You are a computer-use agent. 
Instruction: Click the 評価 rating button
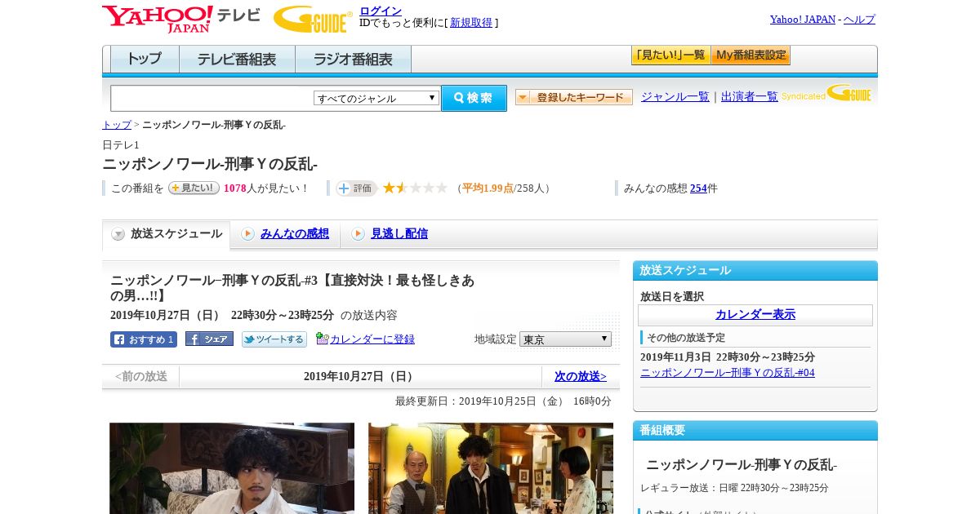pos(356,188)
